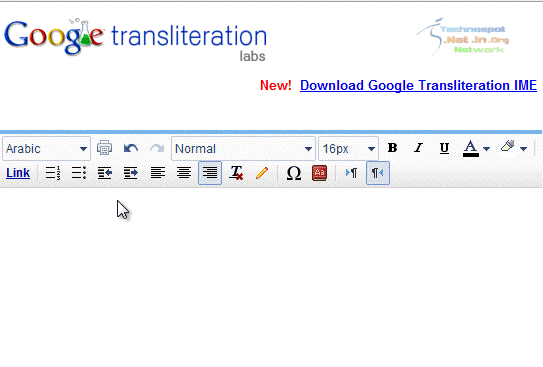Insert a bulleted list

pos(79,172)
